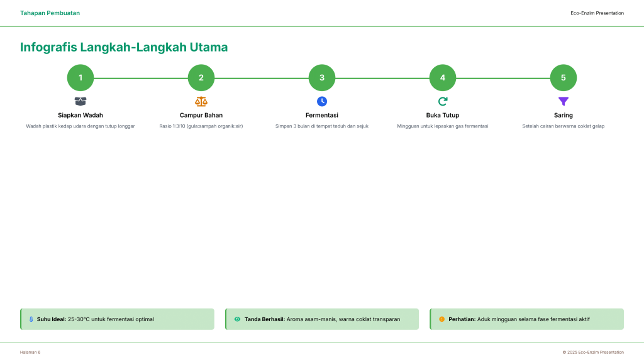Click the thermometer icon beside Suhu Ideal
644x362 pixels.
point(31,319)
